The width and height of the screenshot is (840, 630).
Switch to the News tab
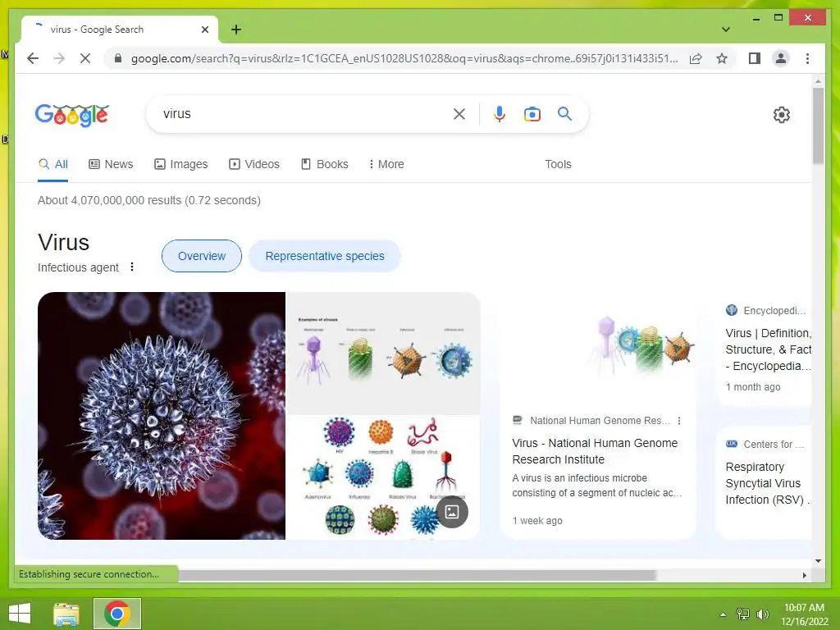pyautogui.click(x=111, y=164)
